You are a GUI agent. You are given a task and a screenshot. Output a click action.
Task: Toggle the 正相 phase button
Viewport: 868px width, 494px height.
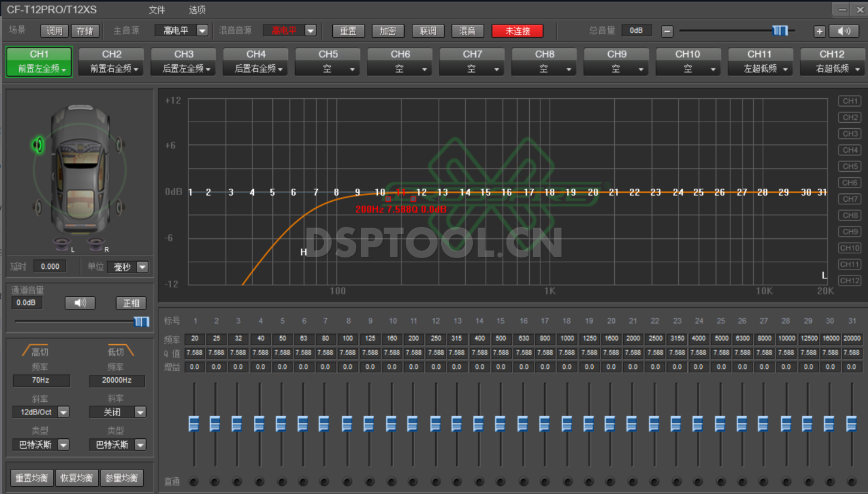(x=131, y=303)
